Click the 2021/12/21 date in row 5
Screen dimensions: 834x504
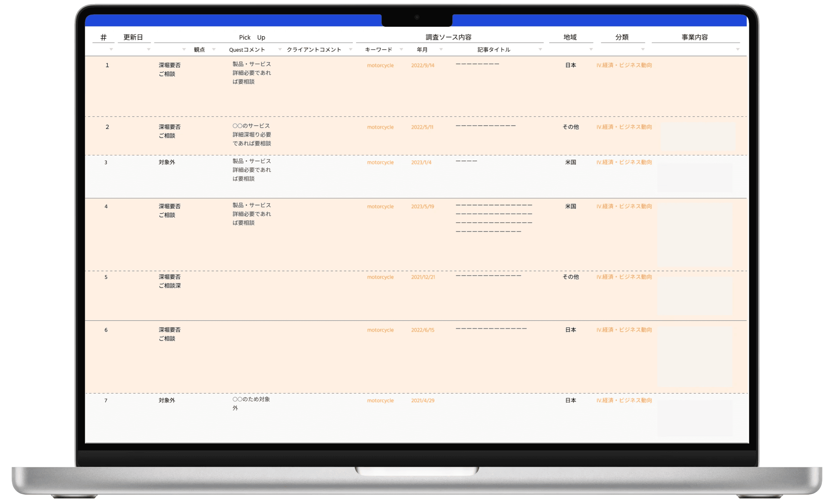(423, 277)
